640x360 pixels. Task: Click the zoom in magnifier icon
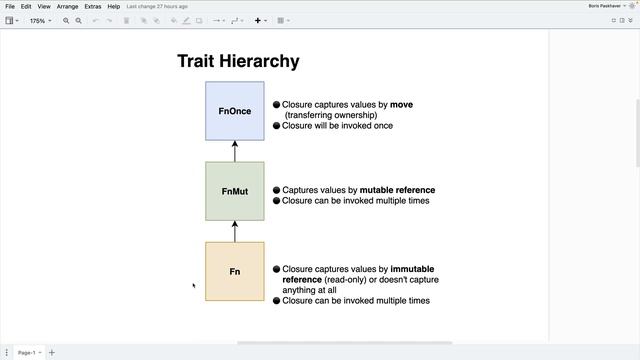coord(66,20)
